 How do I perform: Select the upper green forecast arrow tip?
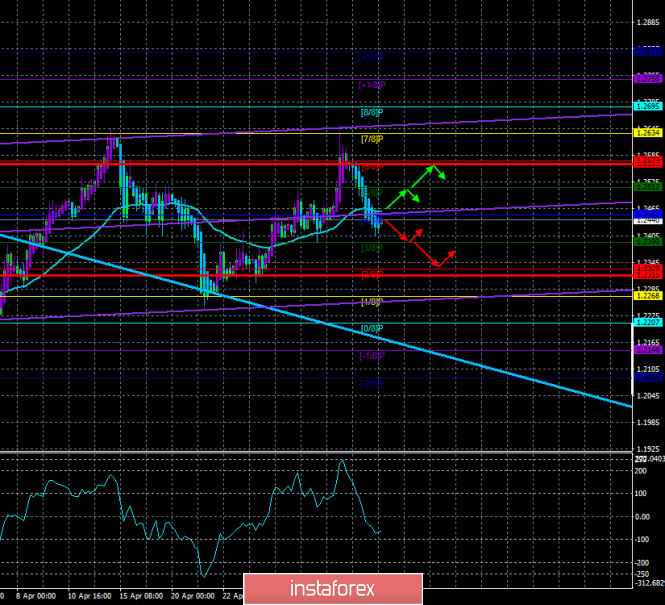432,167
